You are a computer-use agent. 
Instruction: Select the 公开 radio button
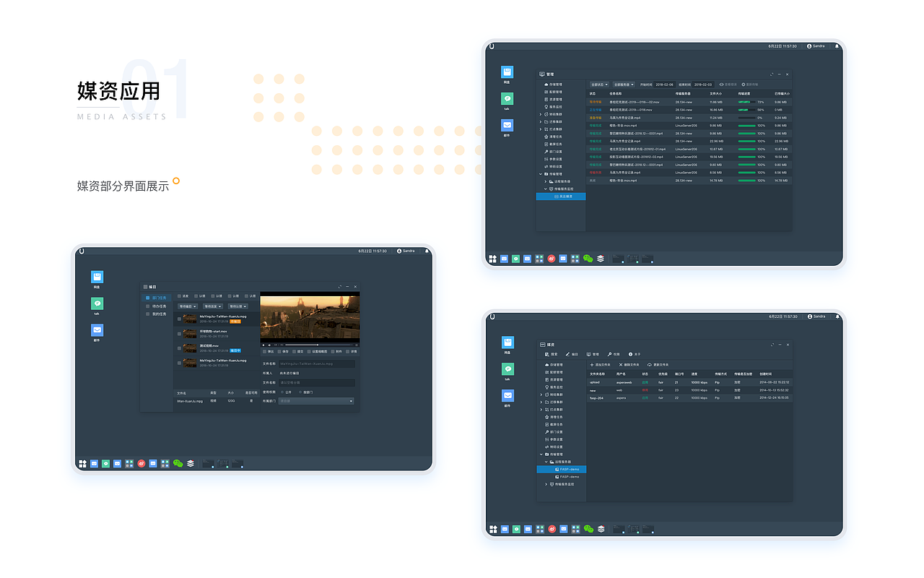(x=282, y=392)
